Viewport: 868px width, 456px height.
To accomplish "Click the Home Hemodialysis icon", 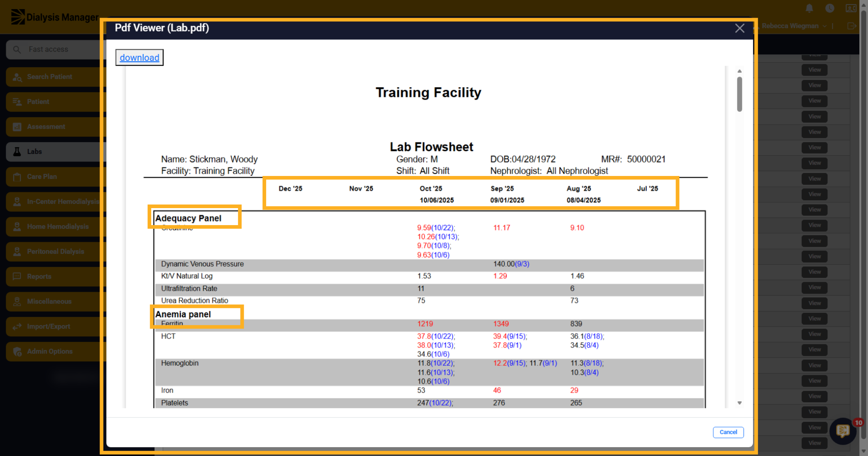I will coord(17,227).
